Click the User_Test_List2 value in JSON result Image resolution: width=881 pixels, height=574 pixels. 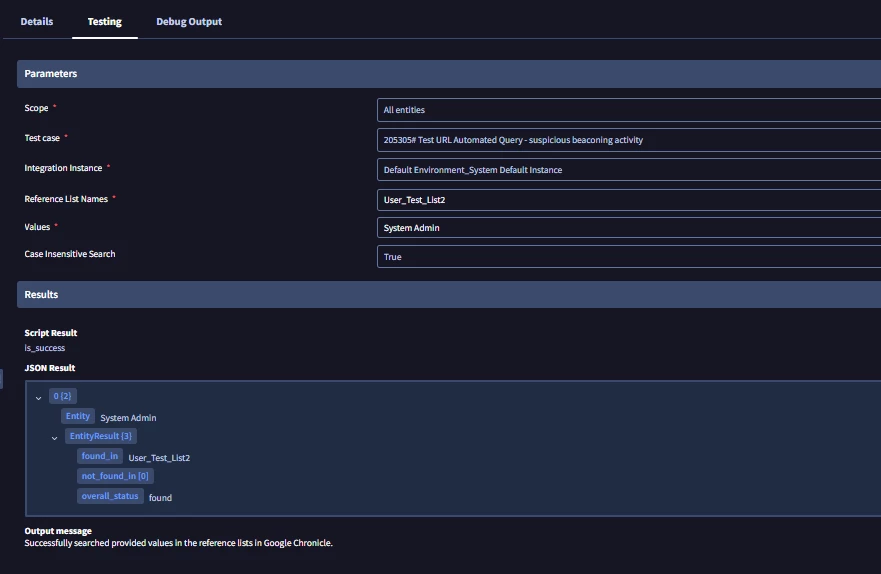[159, 458]
